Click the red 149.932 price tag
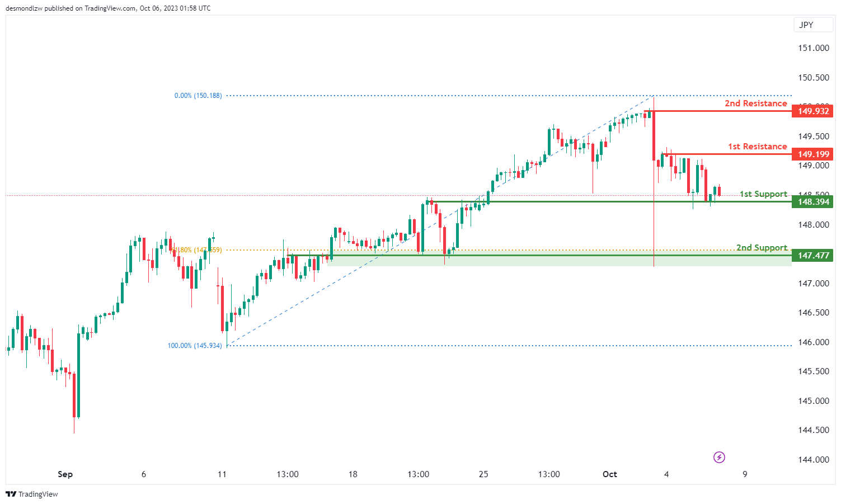Viewport: 841px width, 504px height. pos(812,111)
